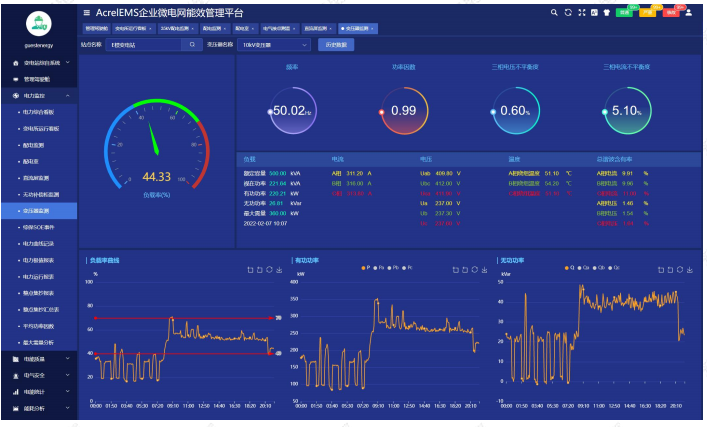This screenshot has height=427, width=707.
Task: Enter fullscreen using the expand arrows icon
Action: (582, 13)
